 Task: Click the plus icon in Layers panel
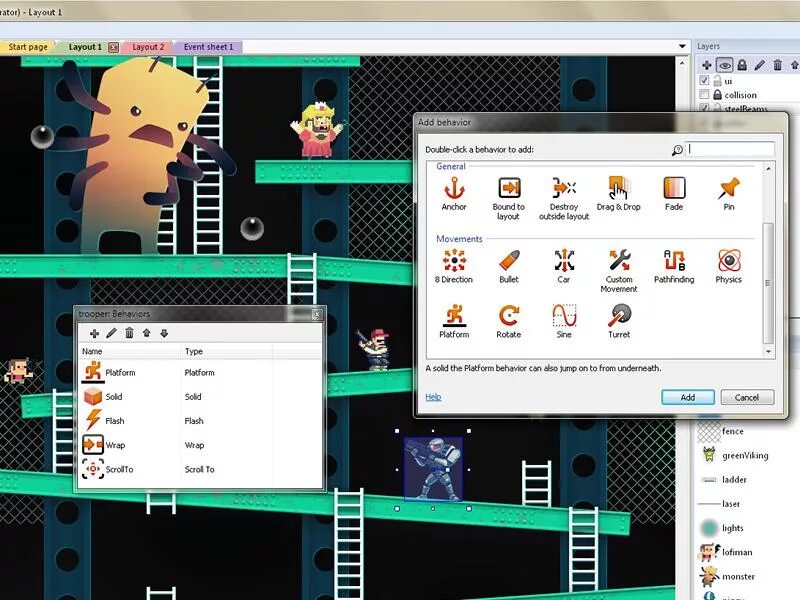707,65
